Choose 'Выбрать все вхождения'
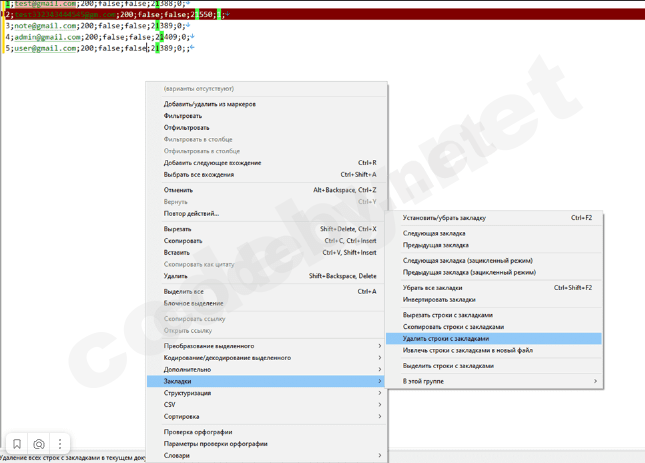 tap(267, 174)
